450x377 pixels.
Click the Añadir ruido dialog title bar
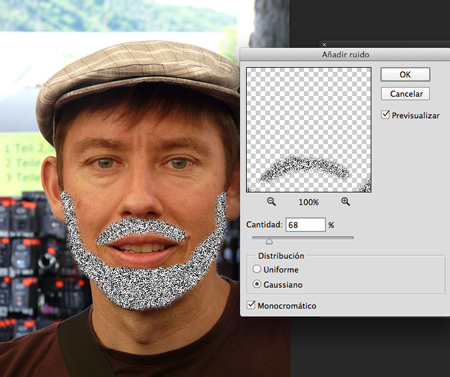pos(345,54)
